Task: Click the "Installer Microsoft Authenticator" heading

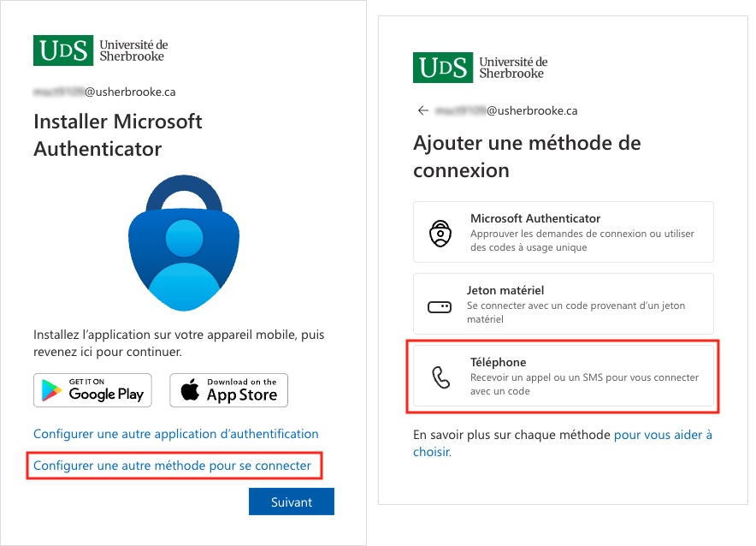Action: coord(118,134)
